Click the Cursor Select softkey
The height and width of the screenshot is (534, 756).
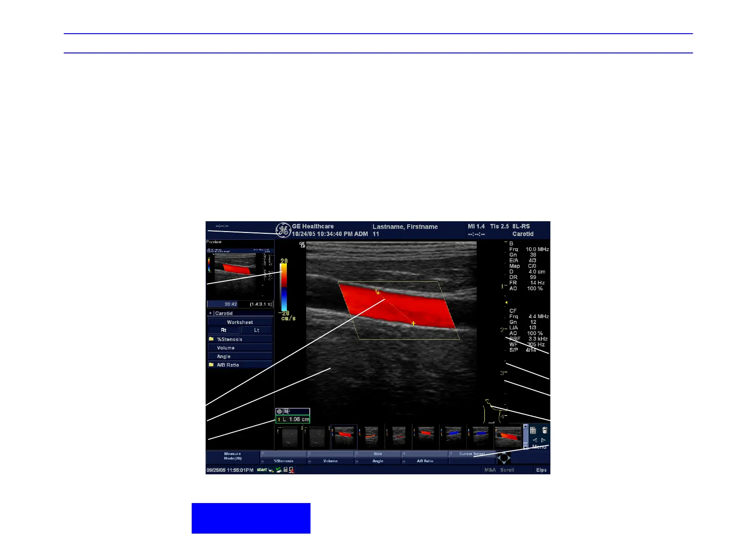coord(472,454)
